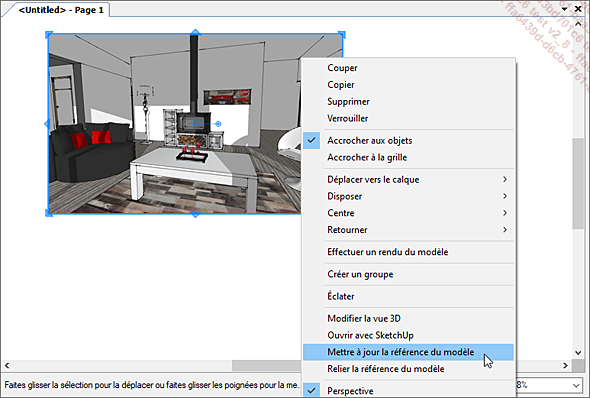The image size is (590, 398).
Task: Click Supprimer menu entry
Action: pos(408,102)
